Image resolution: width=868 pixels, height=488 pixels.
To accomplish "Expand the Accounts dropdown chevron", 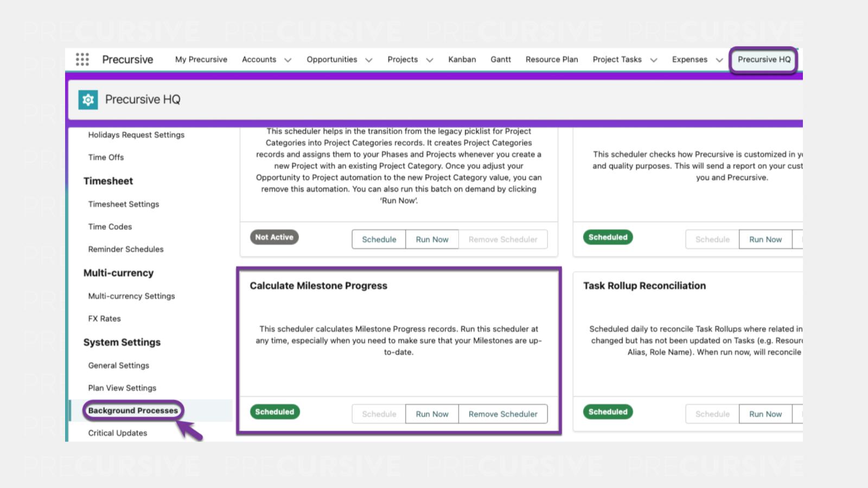I will [x=288, y=60].
